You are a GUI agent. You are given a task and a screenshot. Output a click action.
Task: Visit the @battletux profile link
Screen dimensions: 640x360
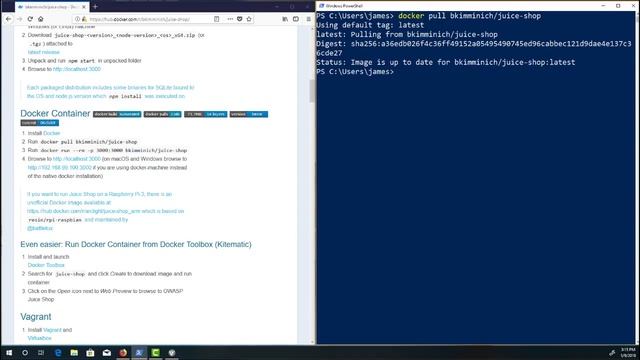(x=40, y=228)
